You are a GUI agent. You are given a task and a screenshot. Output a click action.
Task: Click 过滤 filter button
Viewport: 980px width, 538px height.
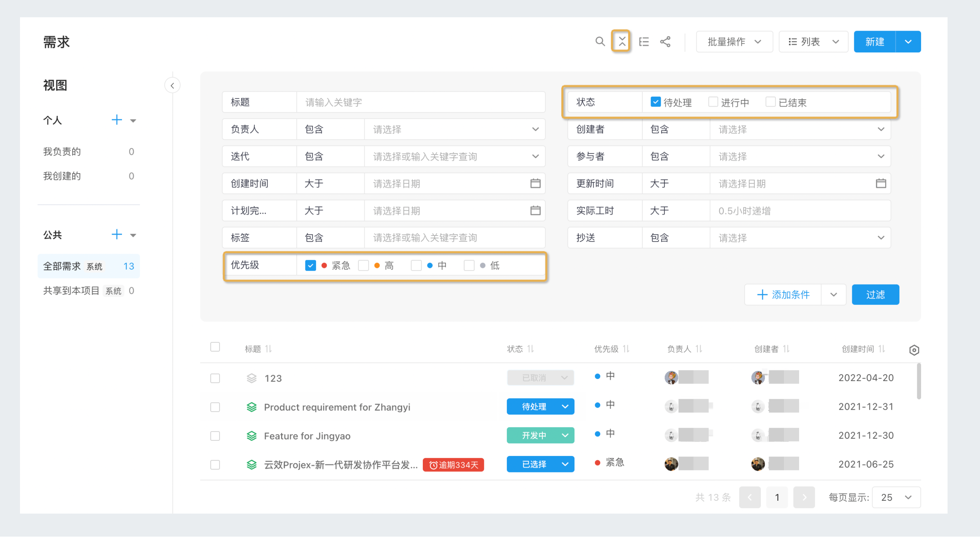[x=875, y=294]
